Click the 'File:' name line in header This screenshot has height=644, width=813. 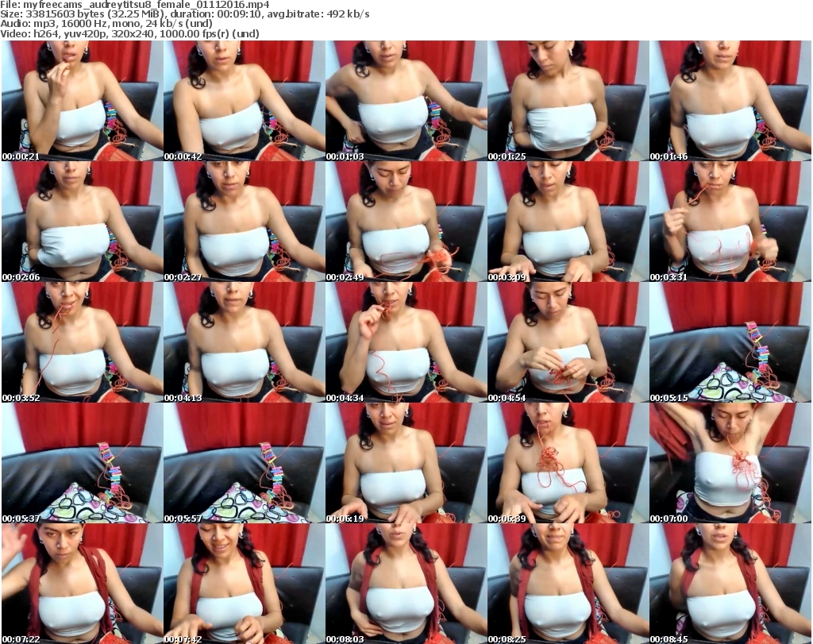click(135, 5)
